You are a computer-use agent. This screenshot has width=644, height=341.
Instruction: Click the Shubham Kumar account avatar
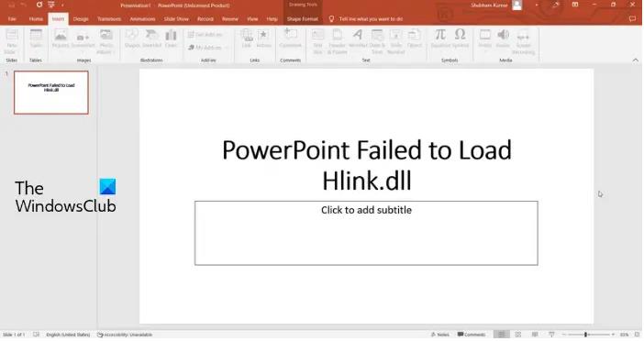pos(517,5)
